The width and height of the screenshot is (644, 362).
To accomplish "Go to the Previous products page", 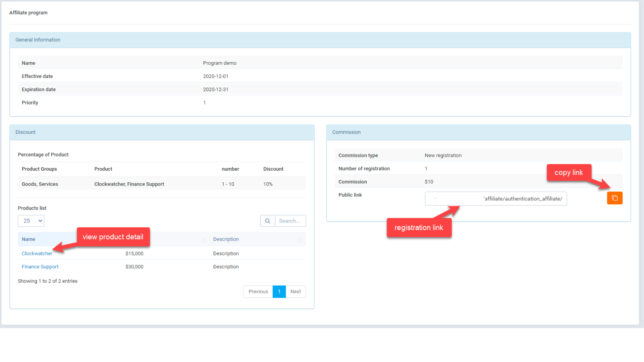I will click(258, 292).
